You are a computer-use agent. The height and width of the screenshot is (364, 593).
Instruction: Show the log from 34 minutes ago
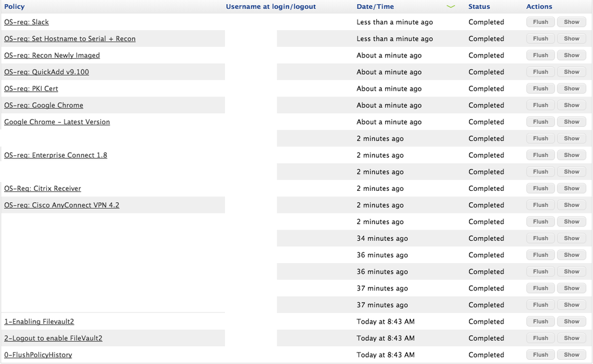click(x=572, y=238)
